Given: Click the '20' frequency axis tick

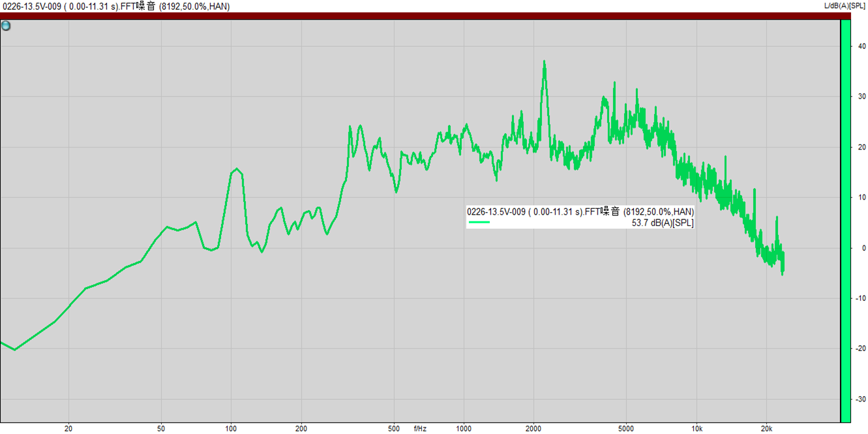Looking at the screenshot, I should coord(68,429).
